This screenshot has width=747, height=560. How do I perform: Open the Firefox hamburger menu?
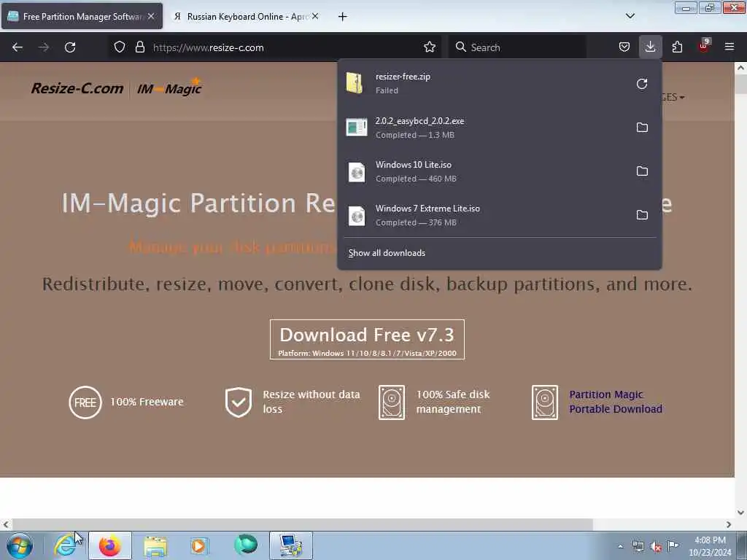click(x=729, y=47)
